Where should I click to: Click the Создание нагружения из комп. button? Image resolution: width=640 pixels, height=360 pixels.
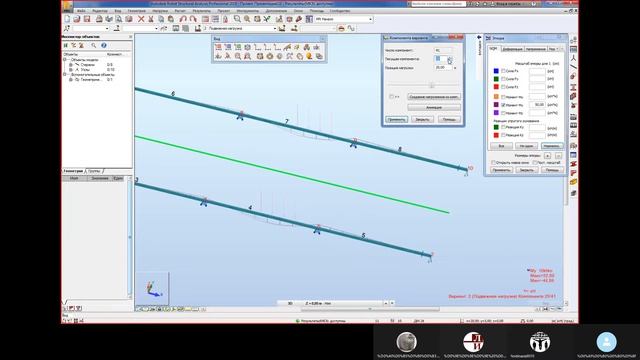434,97
